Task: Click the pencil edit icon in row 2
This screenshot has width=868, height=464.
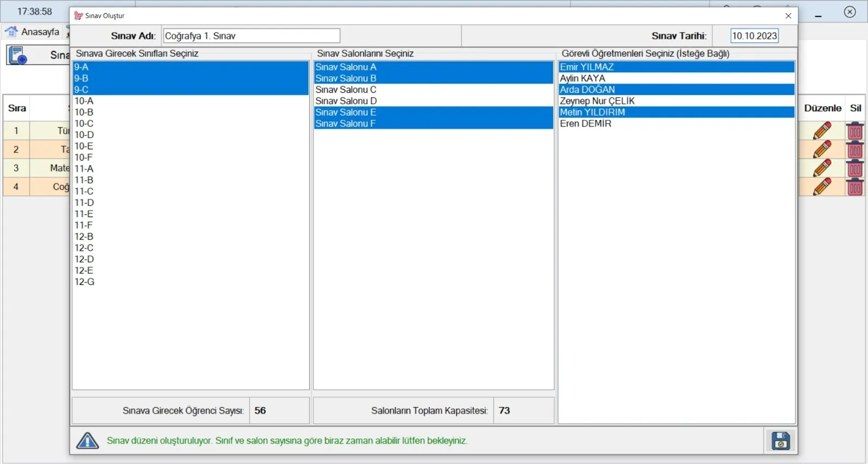Action: click(x=822, y=149)
